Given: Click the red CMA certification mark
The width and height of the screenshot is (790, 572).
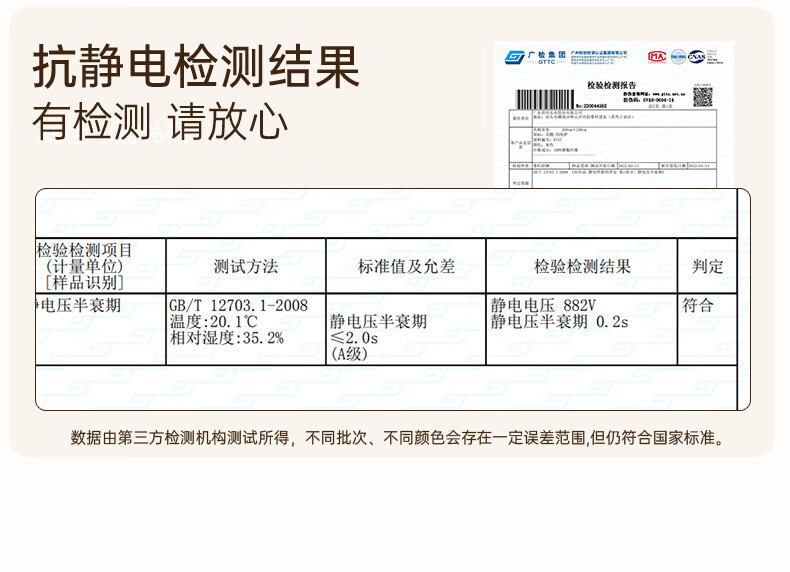Looking at the screenshot, I should tap(657, 56).
